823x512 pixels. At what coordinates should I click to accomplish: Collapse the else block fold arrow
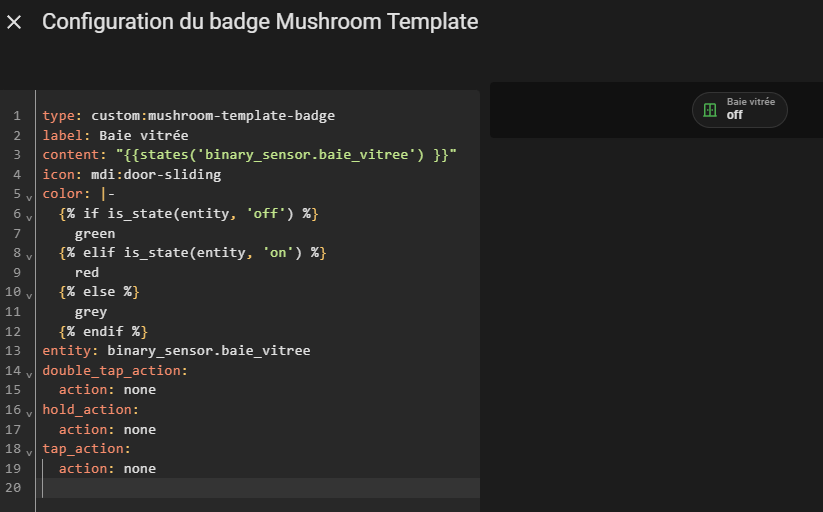29,296
